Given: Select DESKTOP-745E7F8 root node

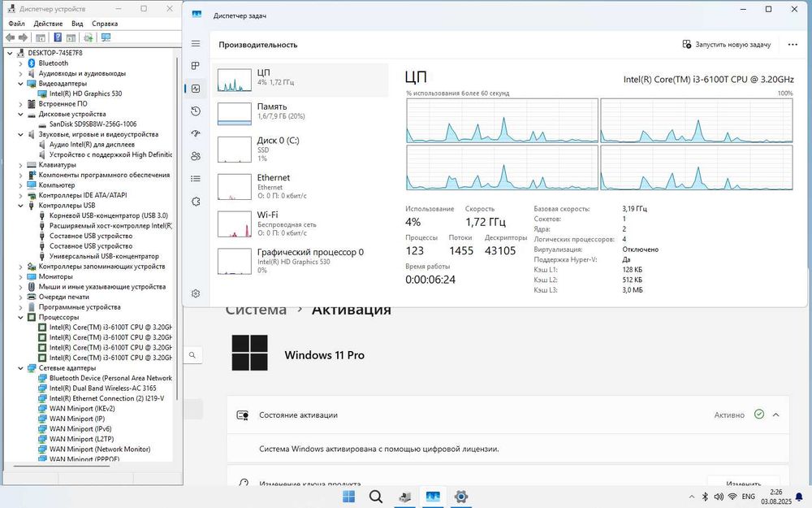Looking at the screenshot, I should [55, 53].
